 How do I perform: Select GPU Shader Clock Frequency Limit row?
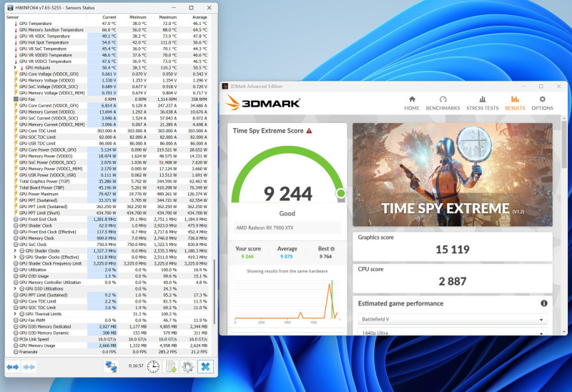point(107,263)
